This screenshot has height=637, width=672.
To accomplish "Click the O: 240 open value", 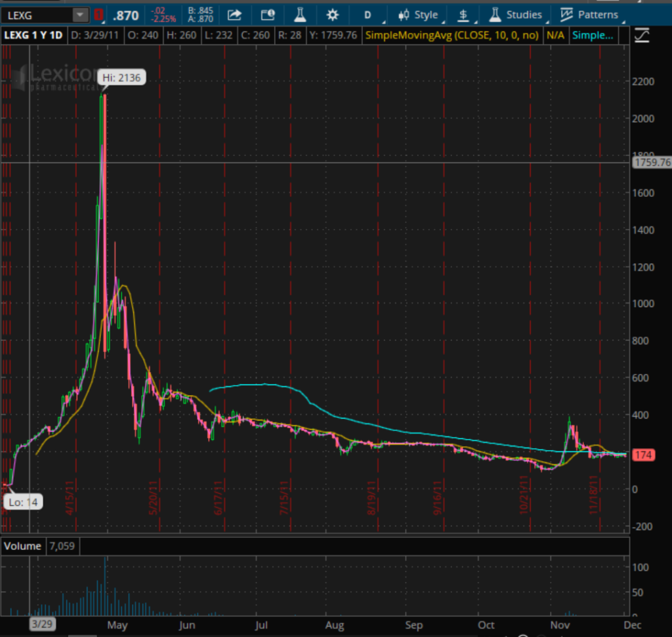I will tap(143, 35).
